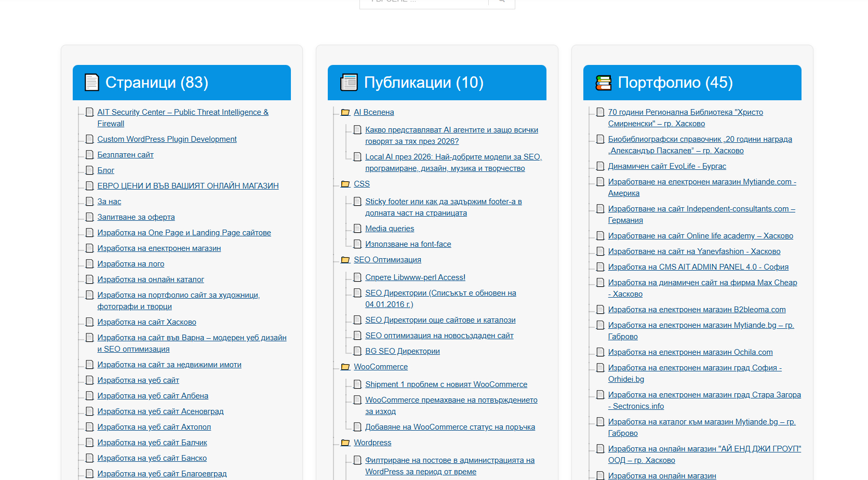Open the Max Cheap динамичен сайт link

pyautogui.click(x=703, y=288)
